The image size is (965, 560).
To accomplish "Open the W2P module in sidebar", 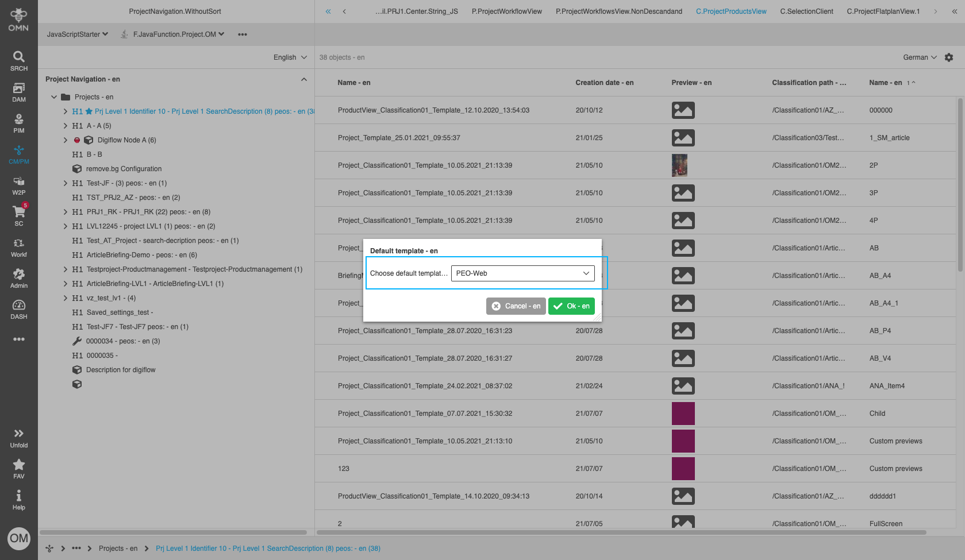I will coord(19,185).
